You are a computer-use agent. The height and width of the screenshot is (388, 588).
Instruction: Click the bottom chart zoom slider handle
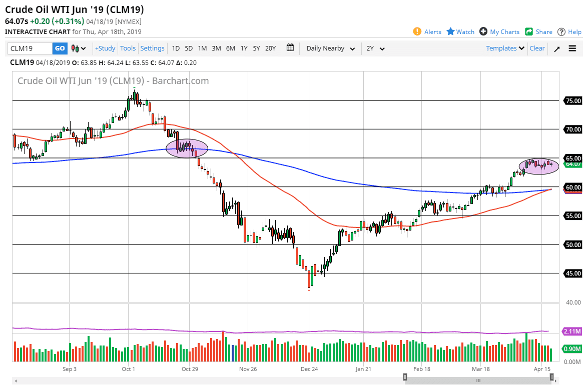[405, 376]
